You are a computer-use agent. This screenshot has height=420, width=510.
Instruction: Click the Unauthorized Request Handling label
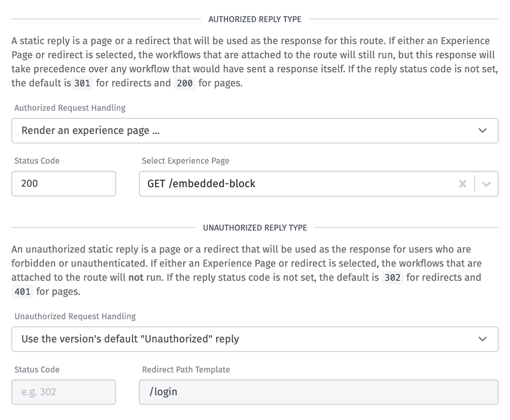[x=75, y=316]
